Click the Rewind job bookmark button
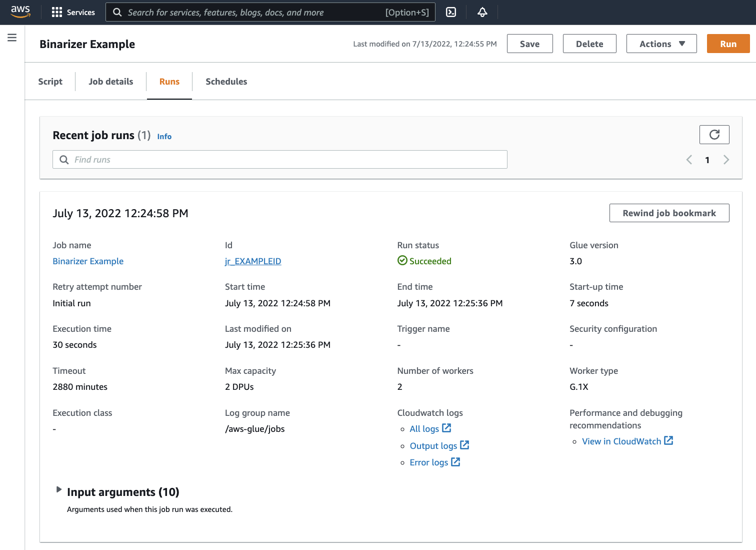Image resolution: width=756 pixels, height=550 pixels. [x=669, y=213]
